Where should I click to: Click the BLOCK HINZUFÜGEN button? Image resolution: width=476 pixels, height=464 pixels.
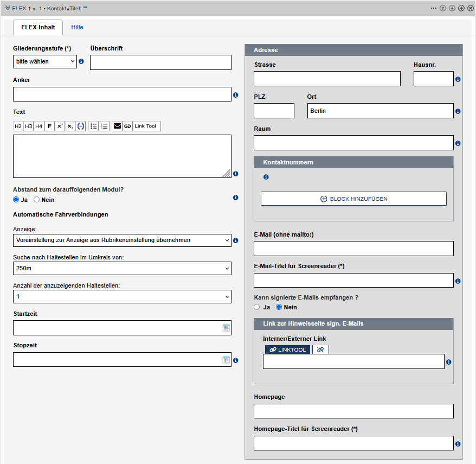click(x=353, y=199)
